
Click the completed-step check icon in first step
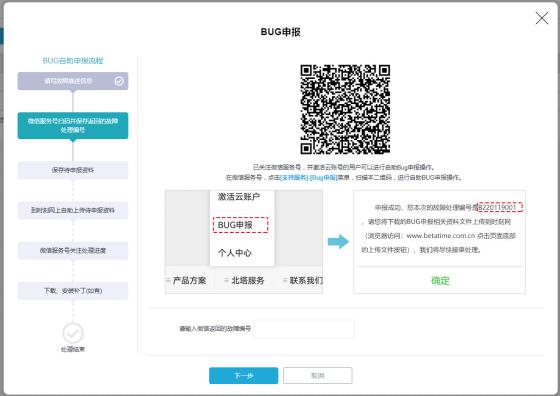pos(119,81)
